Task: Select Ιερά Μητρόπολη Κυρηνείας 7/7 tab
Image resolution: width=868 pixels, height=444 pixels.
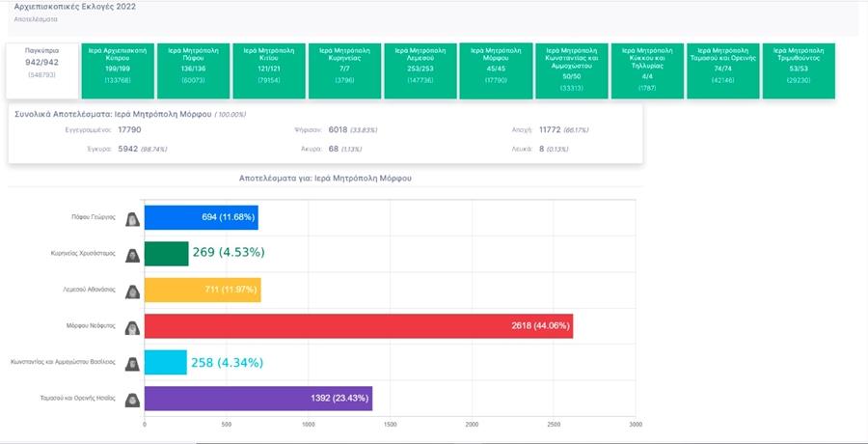Action: tap(344, 71)
